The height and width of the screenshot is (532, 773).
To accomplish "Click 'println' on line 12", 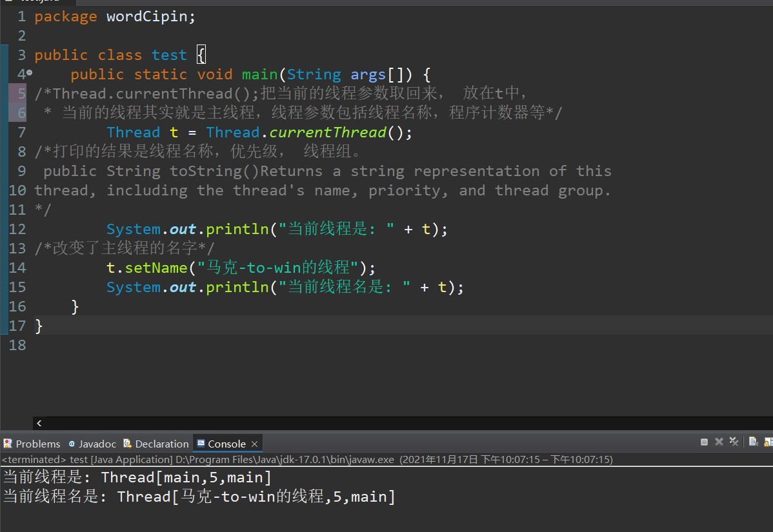I will point(237,230).
